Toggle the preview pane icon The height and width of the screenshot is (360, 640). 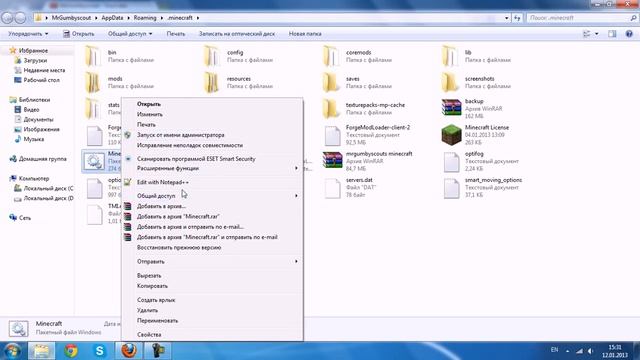pos(612,34)
